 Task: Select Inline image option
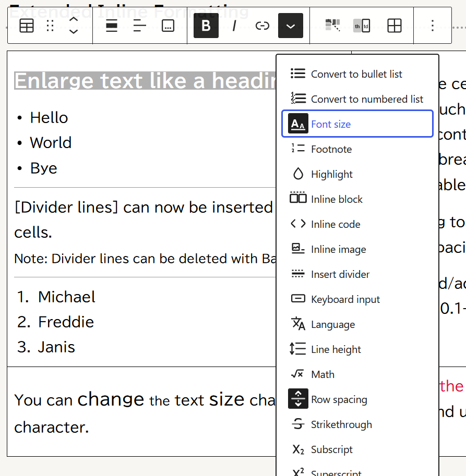point(357,249)
